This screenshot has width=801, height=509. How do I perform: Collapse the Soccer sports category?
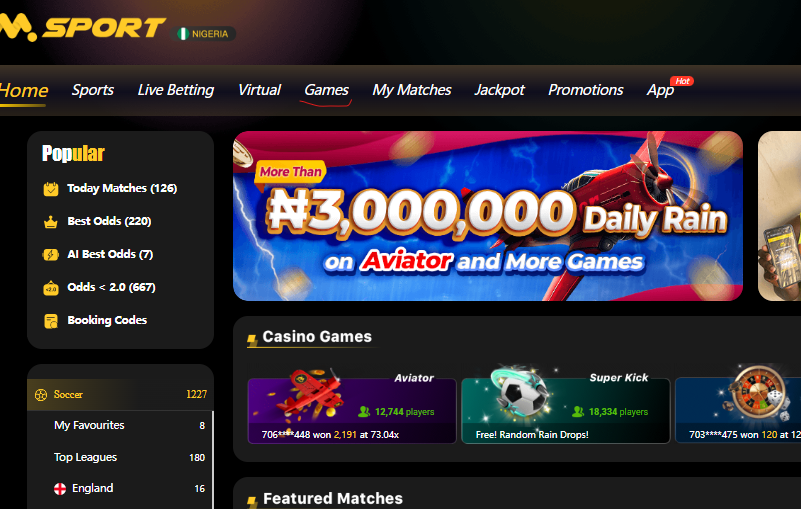[x=120, y=395]
